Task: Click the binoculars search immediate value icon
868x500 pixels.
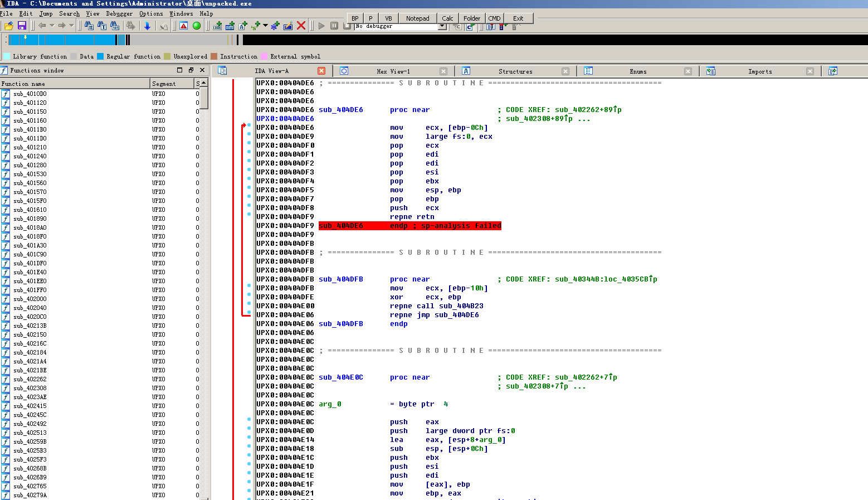Action: click(x=89, y=26)
